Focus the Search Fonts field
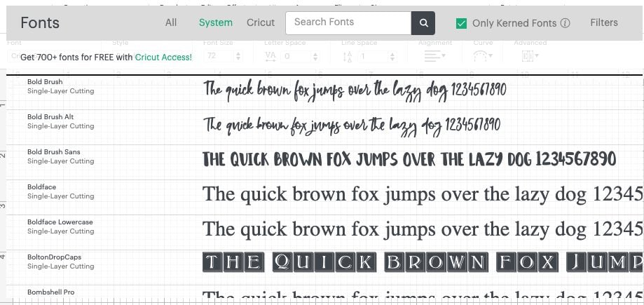 pyautogui.click(x=348, y=23)
